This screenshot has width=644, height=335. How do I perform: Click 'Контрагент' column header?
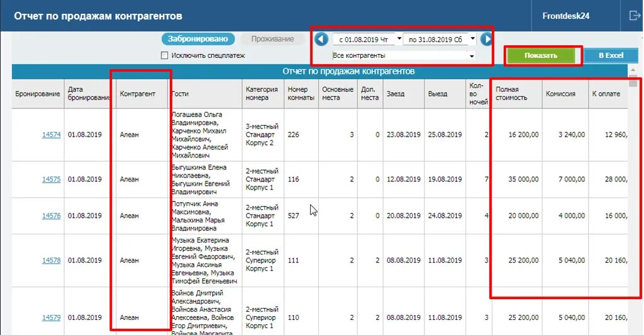pyautogui.click(x=142, y=94)
